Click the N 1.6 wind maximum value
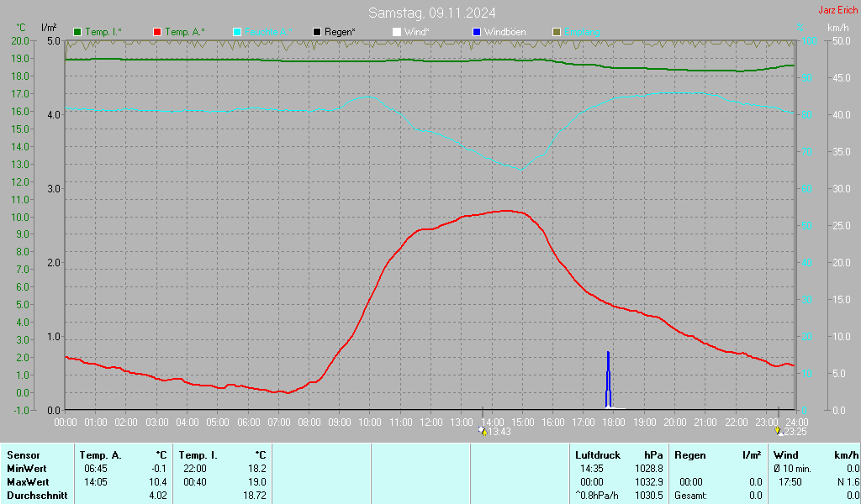This screenshot has width=861, height=504. click(x=848, y=482)
